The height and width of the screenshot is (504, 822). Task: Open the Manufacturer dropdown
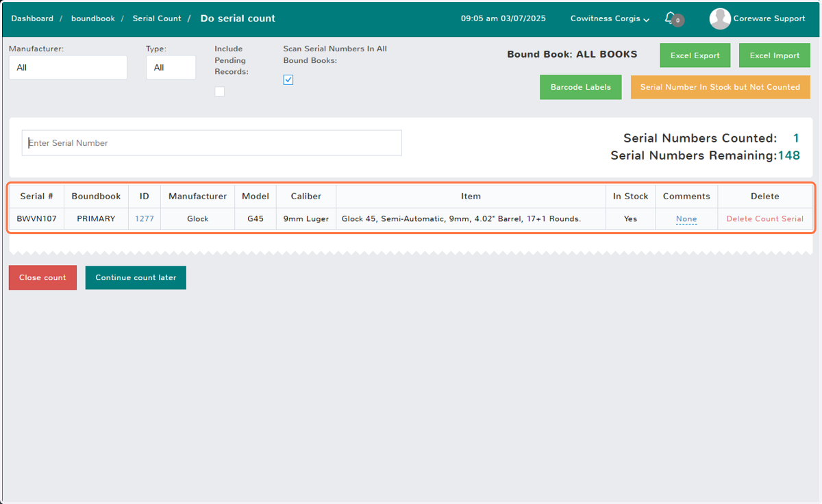point(68,68)
